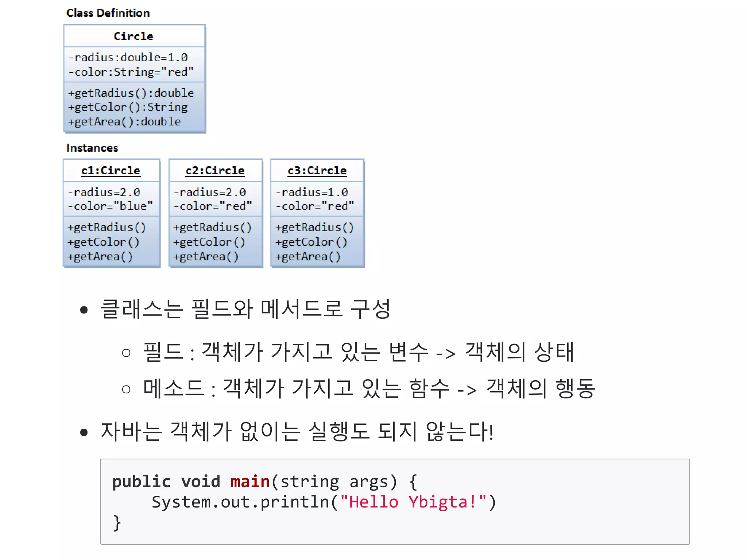This screenshot has height=560, width=747.
Task: Click bullet text '클래스는 필드와 메서드로 구성'
Action: [245, 309]
